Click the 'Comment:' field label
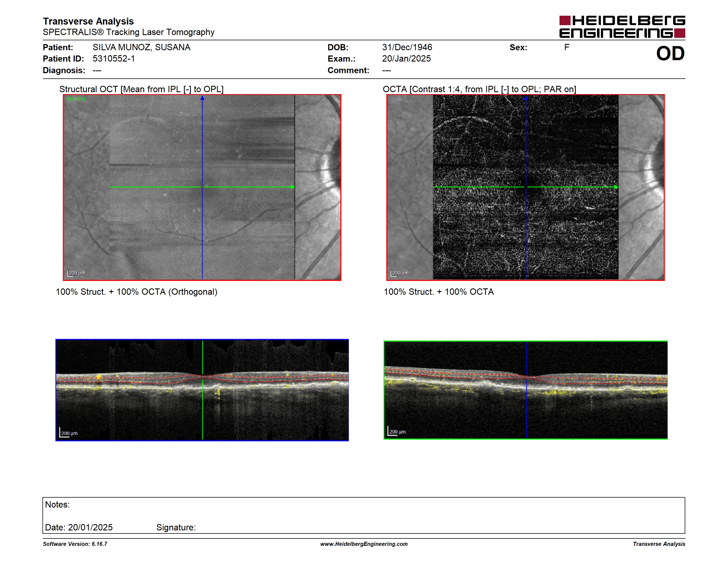Image resolution: width=728 pixels, height=563 pixels. [x=348, y=70]
